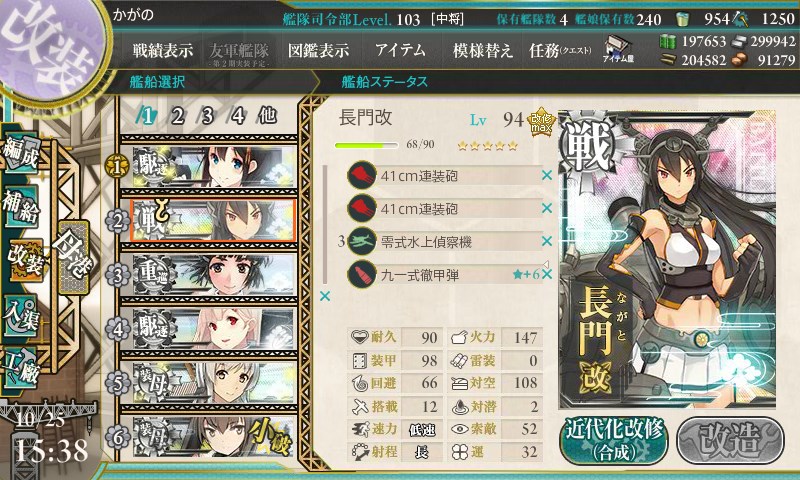The height and width of the screenshot is (480, 800).
Task: Switch to fleet tab 2
Action: point(177,116)
